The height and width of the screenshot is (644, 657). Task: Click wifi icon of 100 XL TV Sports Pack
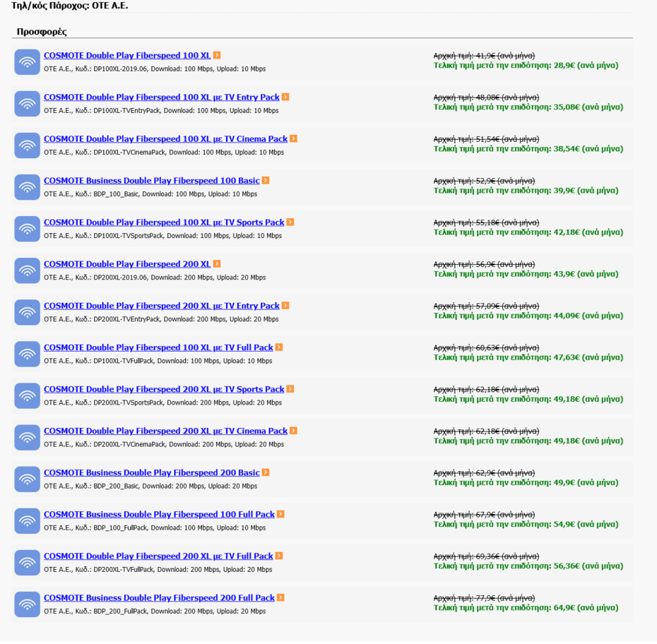pyautogui.click(x=28, y=229)
